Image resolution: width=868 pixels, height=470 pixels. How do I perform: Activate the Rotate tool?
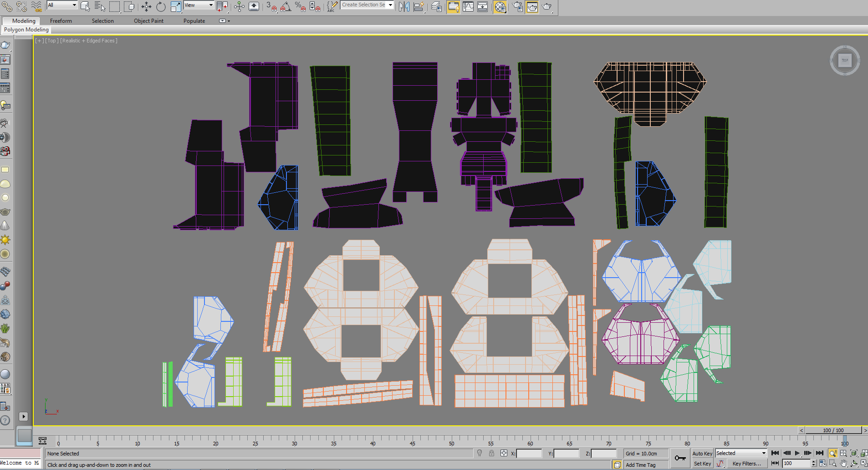(x=161, y=6)
